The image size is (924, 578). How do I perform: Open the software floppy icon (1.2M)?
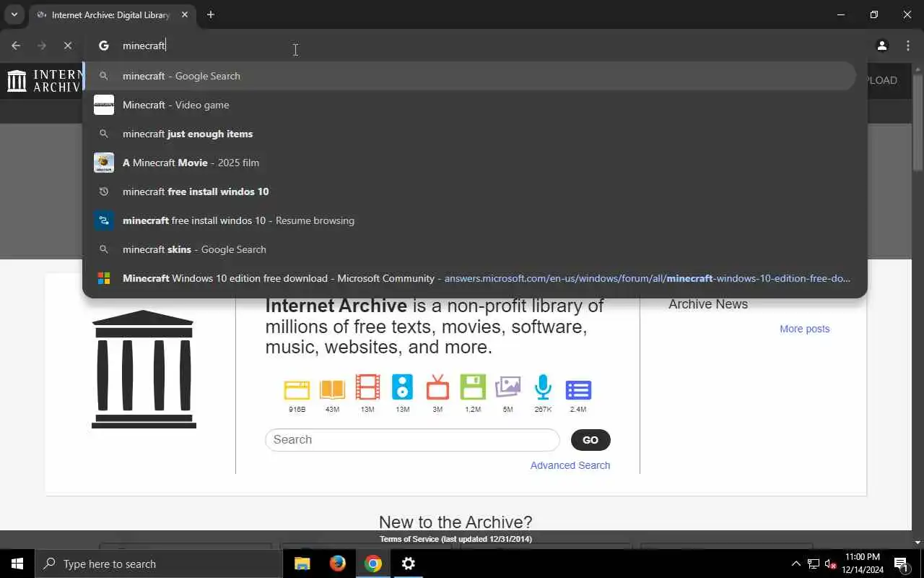click(473, 388)
